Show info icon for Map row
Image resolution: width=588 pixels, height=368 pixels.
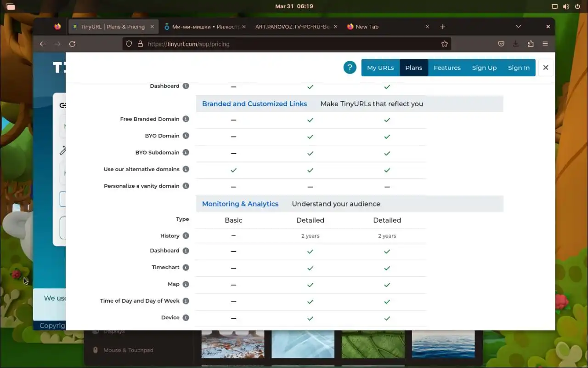pyautogui.click(x=186, y=284)
